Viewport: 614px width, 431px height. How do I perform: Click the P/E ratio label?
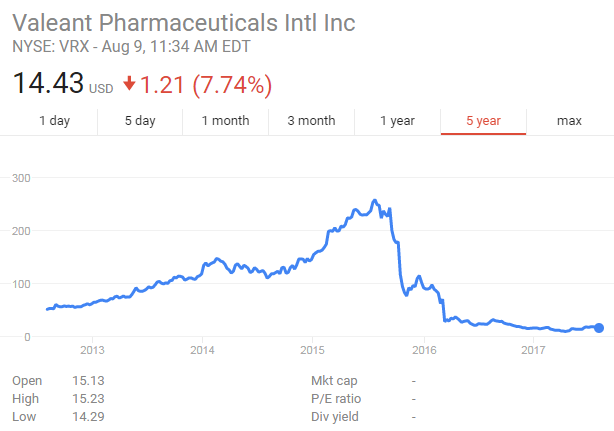[334, 398]
